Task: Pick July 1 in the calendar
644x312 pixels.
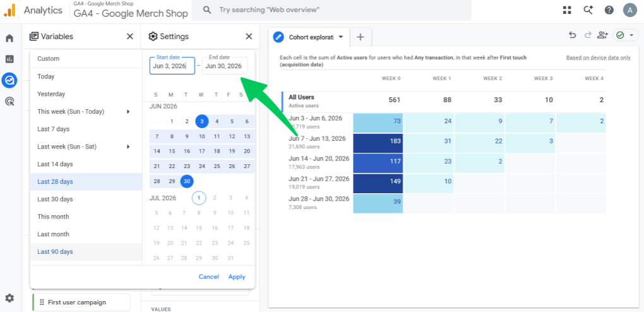Action: coord(199,198)
